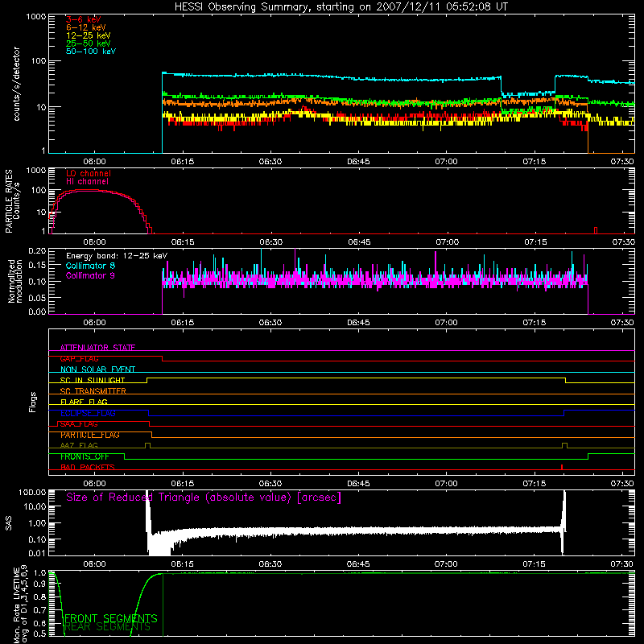Click the HESSI Observing Summary title

341,7
